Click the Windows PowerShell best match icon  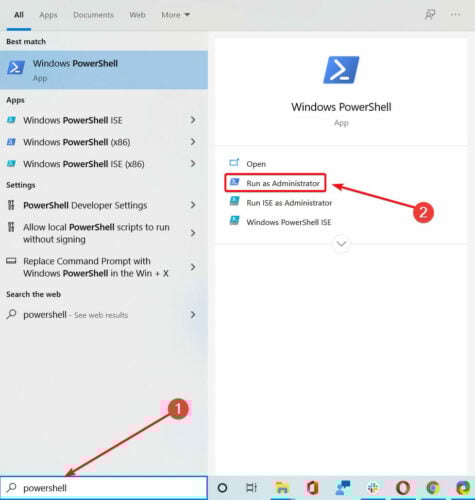(x=16, y=68)
